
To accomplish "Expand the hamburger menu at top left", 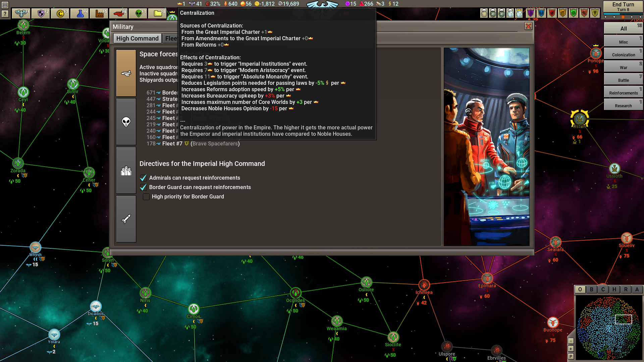I will click(5, 5).
